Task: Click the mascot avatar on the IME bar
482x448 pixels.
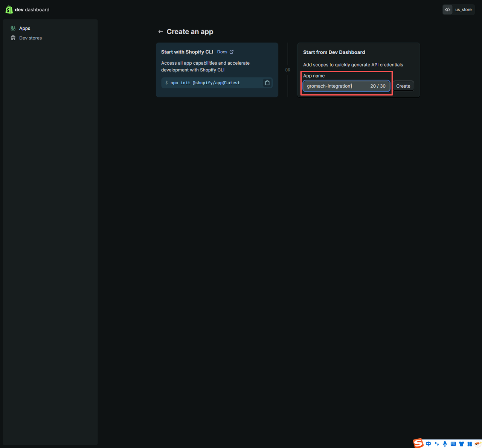Action: pyautogui.click(x=477, y=444)
